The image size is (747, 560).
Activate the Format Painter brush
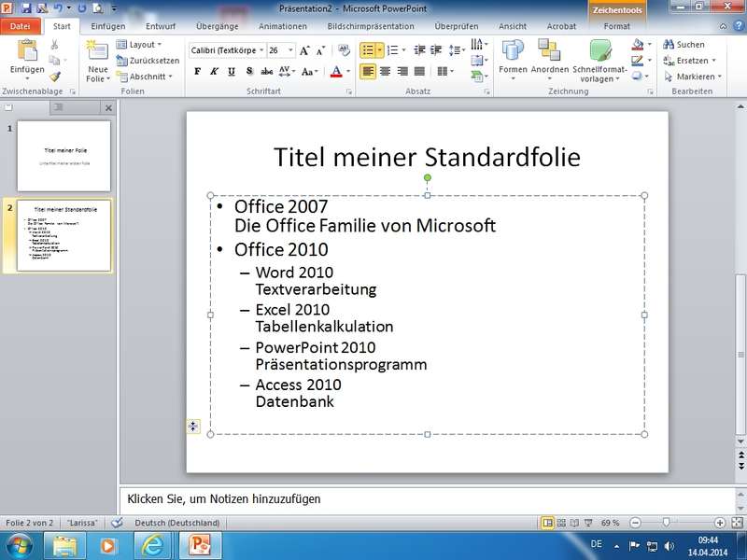point(55,77)
